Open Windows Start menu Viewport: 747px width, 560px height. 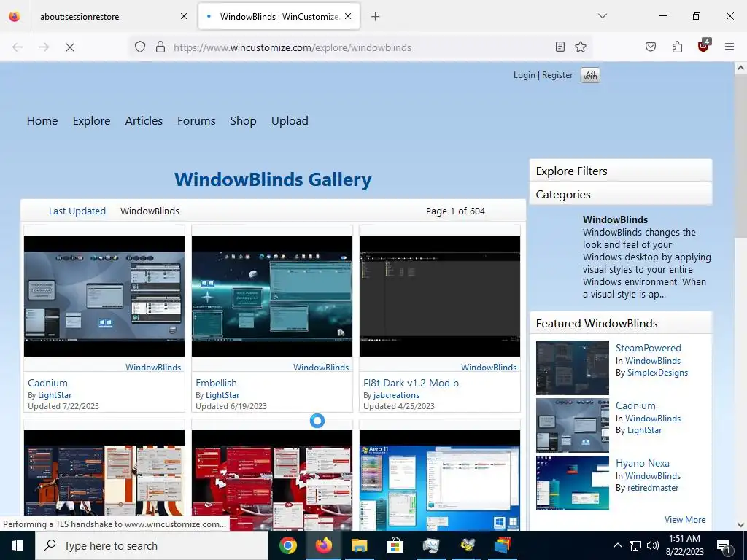coord(18,545)
